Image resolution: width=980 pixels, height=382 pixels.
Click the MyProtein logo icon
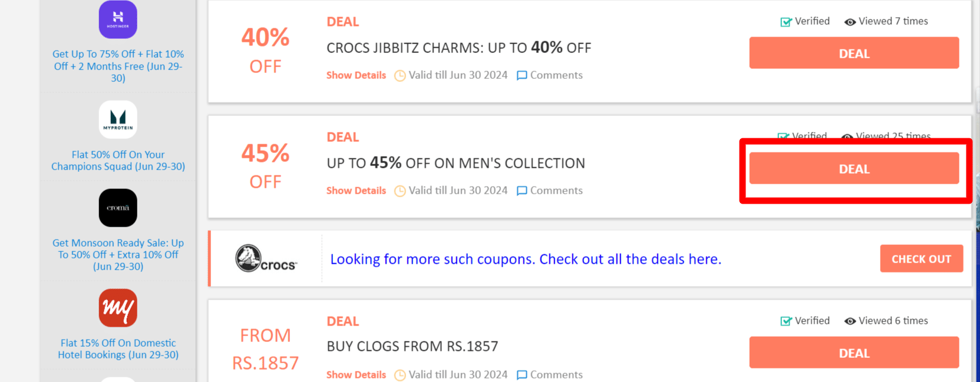(x=118, y=119)
